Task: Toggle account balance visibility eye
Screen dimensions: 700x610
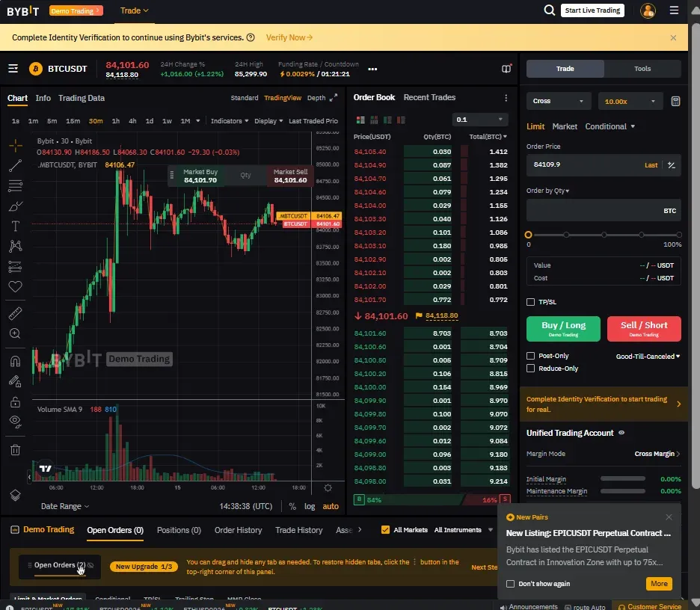Action: pos(621,433)
